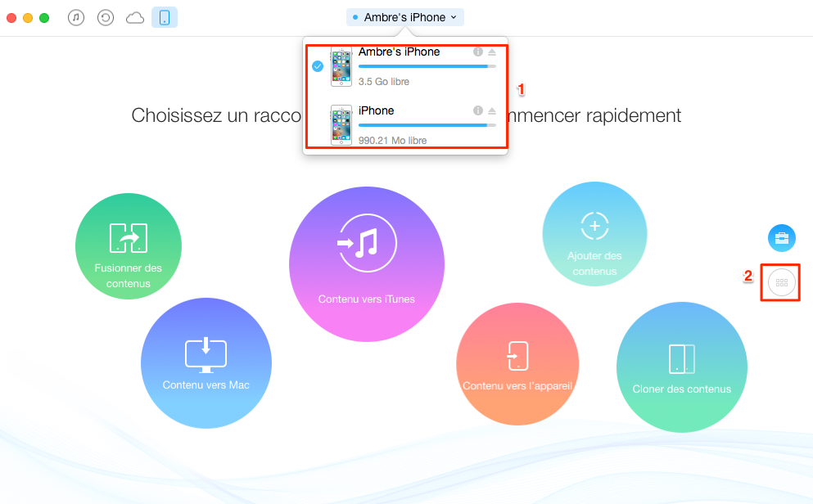Show info for Ambre's iPhone
The height and width of the screenshot is (504, 813).
click(x=478, y=52)
